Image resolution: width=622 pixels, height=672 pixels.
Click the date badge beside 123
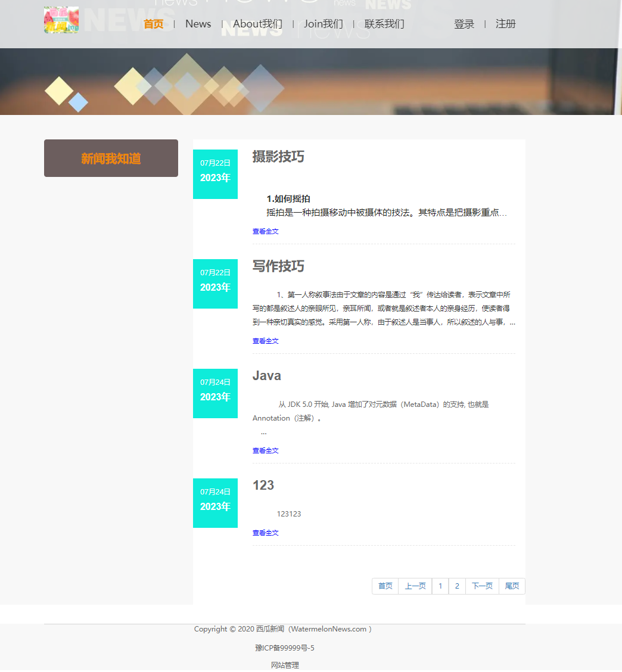click(x=215, y=503)
